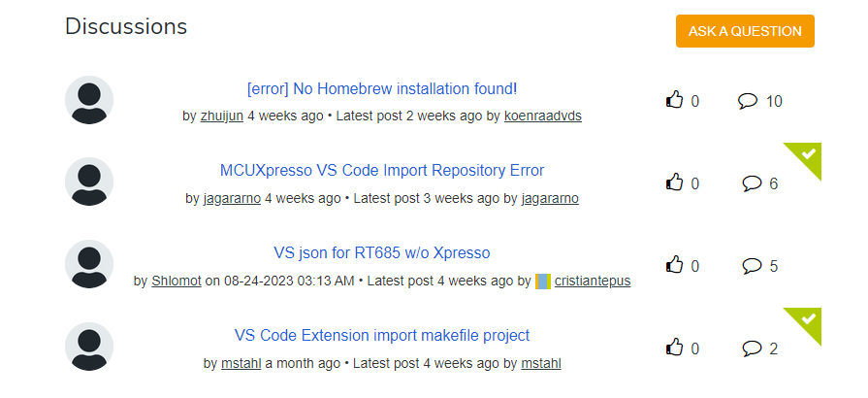The width and height of the screenshot is (868, 398).
Task: Open '[error] No Homebrew installation found!' thread
Action: pos(382,88)
